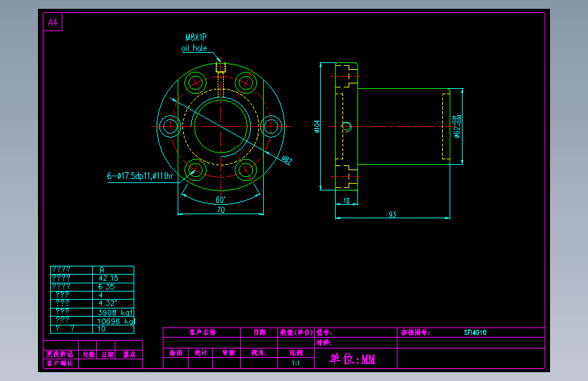Click the '客户名称' title block field
This screenshot has height=381, width=588.
(203, 332)
